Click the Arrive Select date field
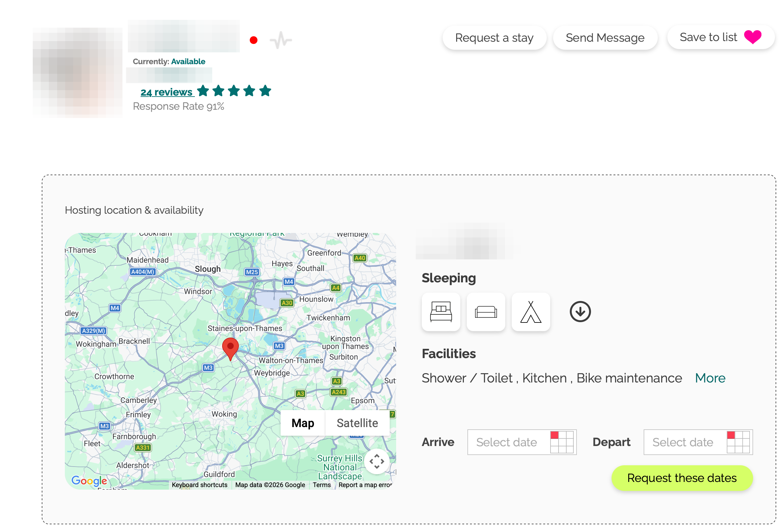 [x=507, y=442]
